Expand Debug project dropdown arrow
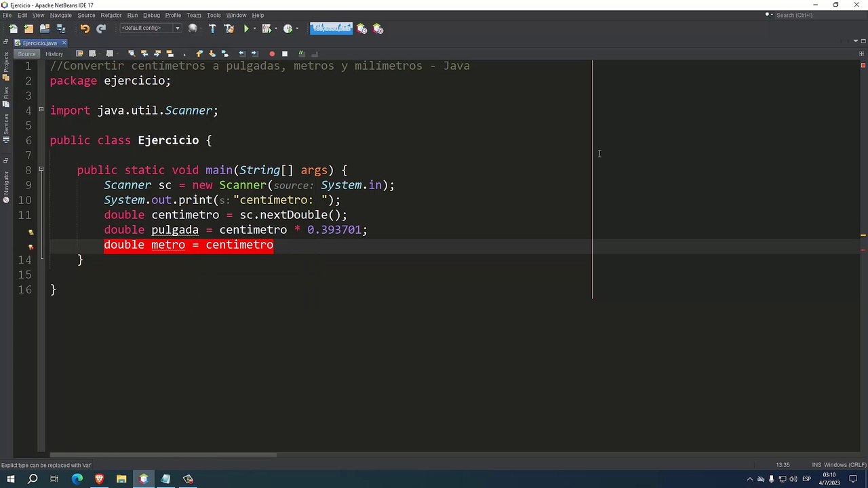 click(276, 28)
